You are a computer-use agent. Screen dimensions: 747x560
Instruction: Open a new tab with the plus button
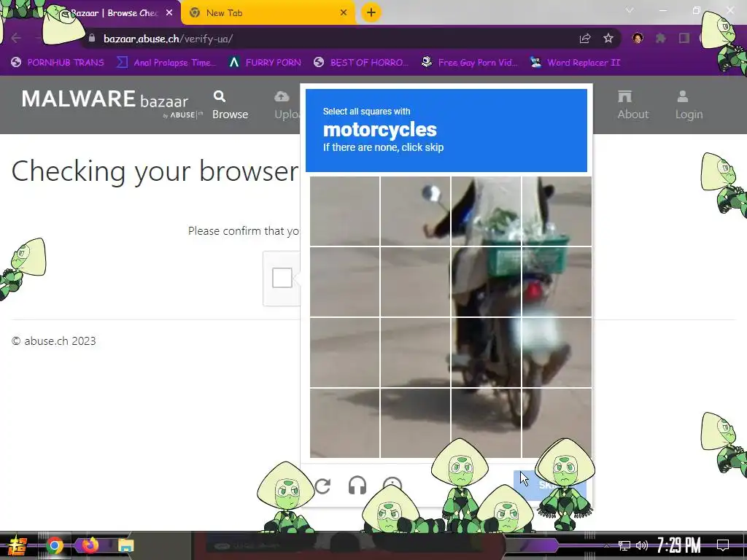coord(371,12)
